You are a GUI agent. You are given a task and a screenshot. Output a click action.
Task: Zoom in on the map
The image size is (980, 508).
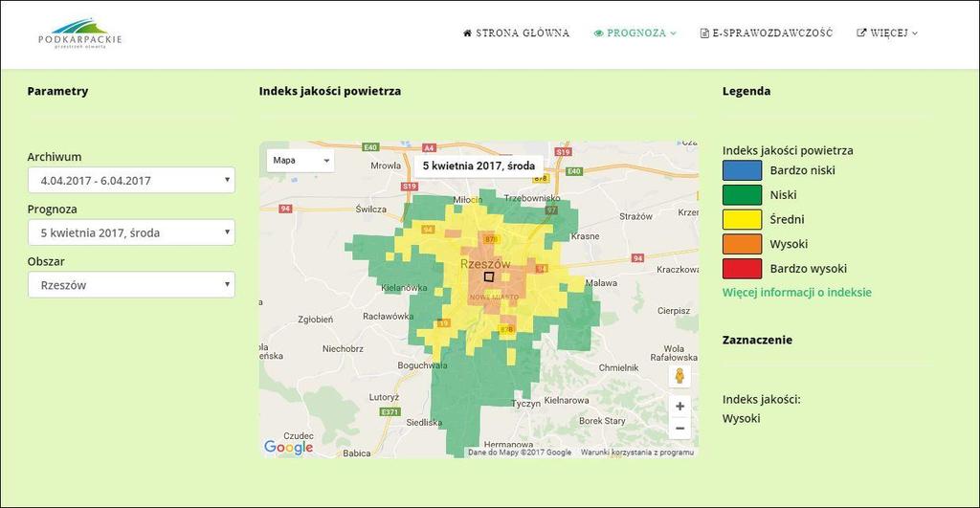pos(680,407)
